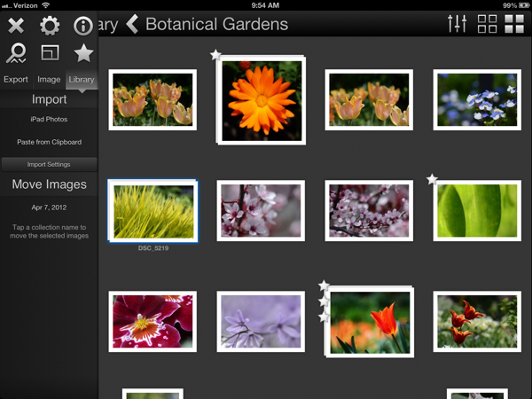
Task: Move images to Apr 7, 2012 collection
Action: pos(49,206)
